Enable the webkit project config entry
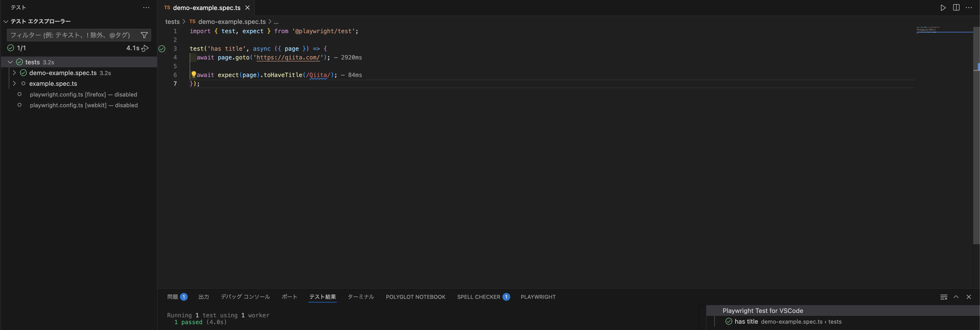 [83, 105]
